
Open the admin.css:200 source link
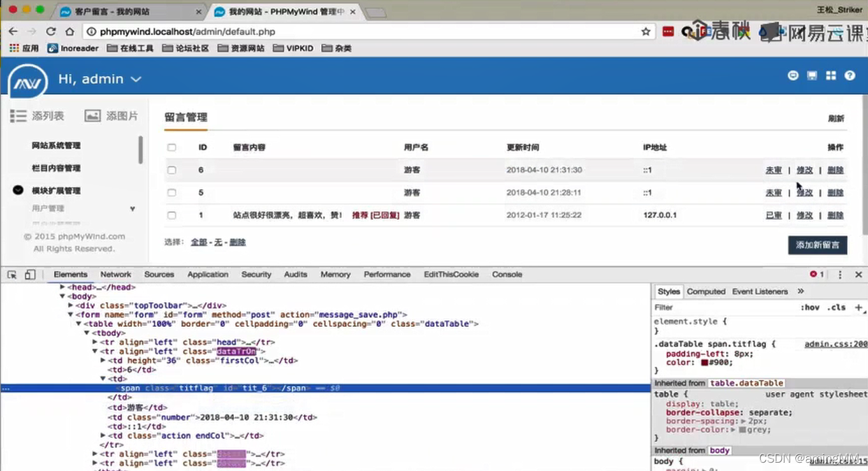[x=835, y=344]
